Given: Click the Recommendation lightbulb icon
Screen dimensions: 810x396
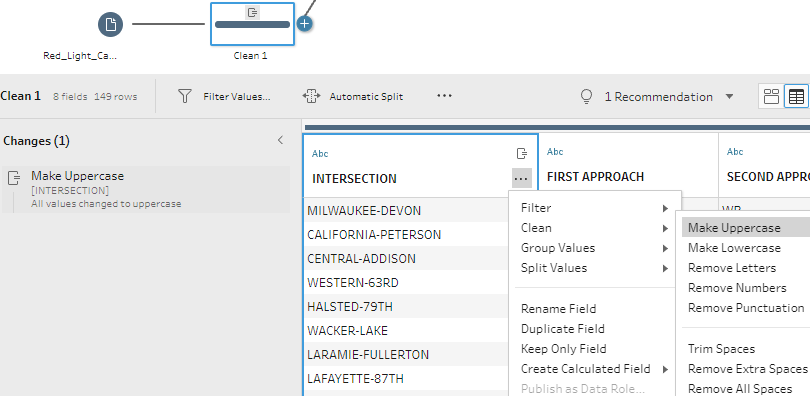Looking at the screenshot, I should [586, 97].
